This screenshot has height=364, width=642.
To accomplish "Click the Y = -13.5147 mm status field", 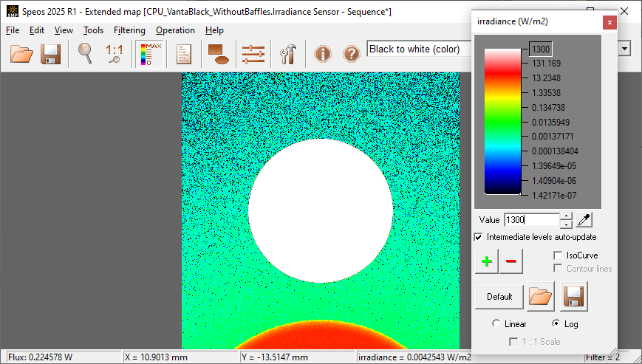I will (x=297, y=357).
